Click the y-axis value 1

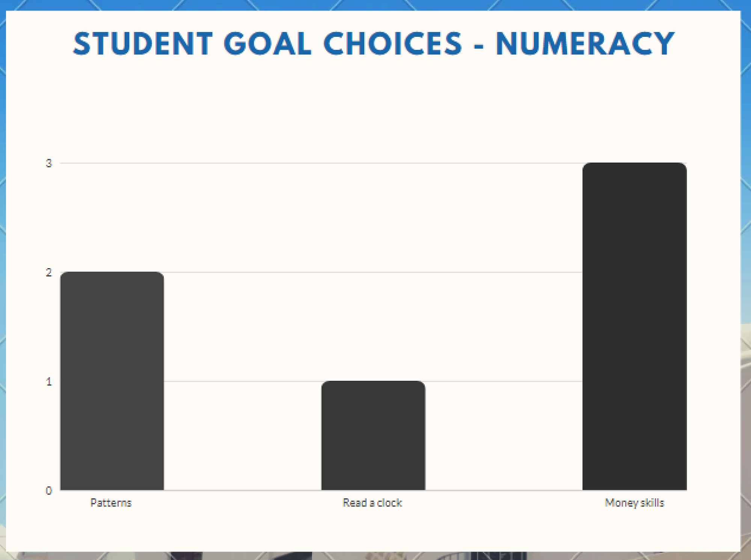pos(49,382)
